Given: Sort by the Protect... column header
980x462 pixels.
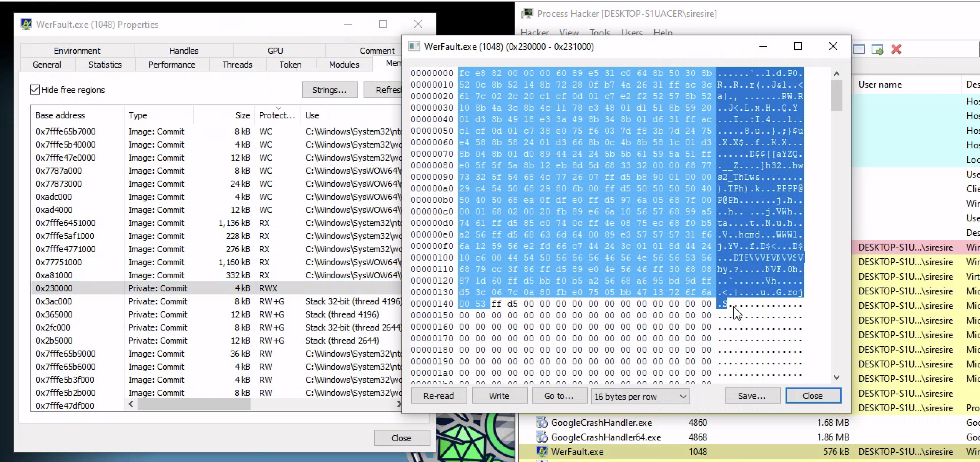Looking at the screenshot, I should click(x=277, y=115).
